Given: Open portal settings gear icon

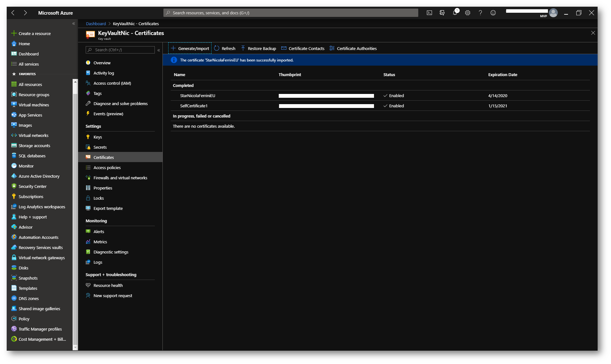Looking at the screenshot, I should pos(467,13).
